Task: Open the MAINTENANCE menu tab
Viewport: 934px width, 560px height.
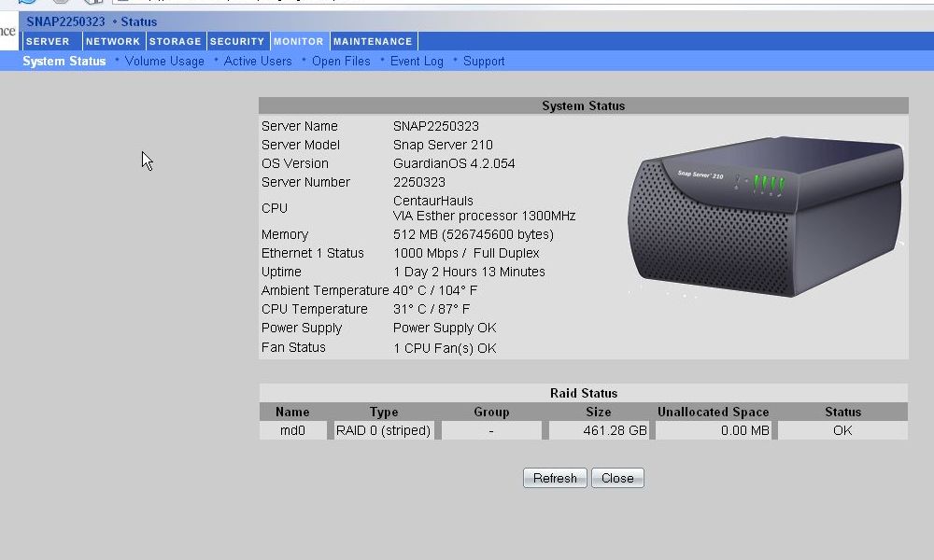Action: click(x=373, y=41)
